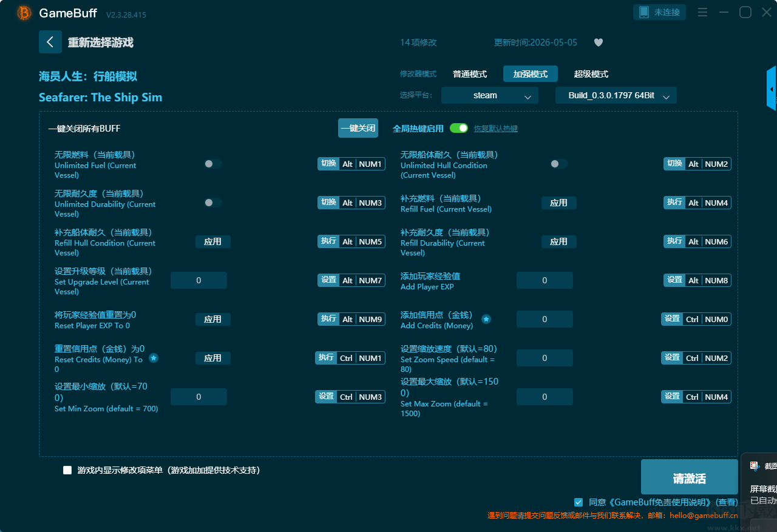Click the Alt NUM7 hotkey for Upgrade Level
777x532 pixels.
pyautogui.click(x=351, y=280)
